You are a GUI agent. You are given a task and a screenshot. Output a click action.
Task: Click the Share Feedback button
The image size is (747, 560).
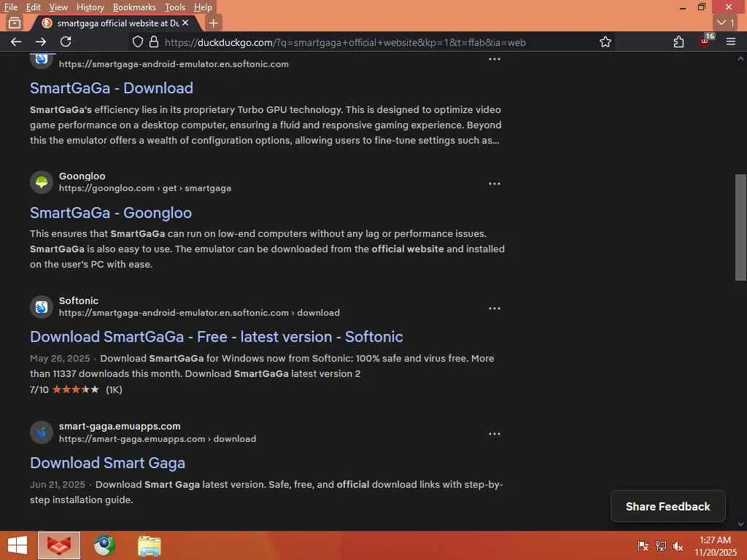[x=668, y=506]
